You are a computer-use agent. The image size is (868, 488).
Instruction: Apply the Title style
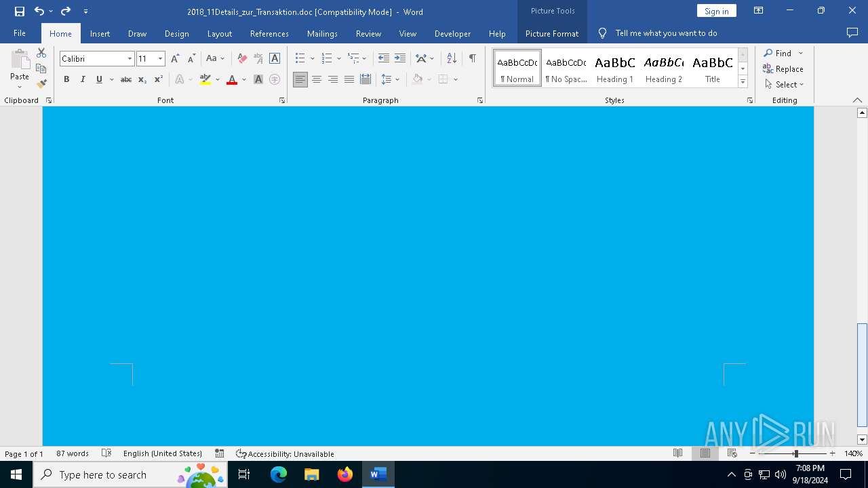pyautogui.click(x=713, y=68)
